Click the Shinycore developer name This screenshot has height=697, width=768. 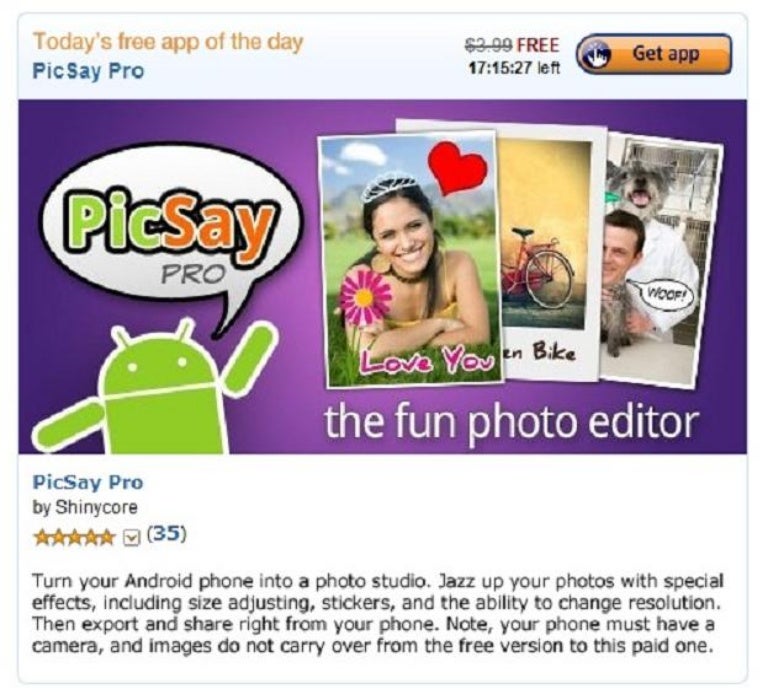tap(96, 507)
